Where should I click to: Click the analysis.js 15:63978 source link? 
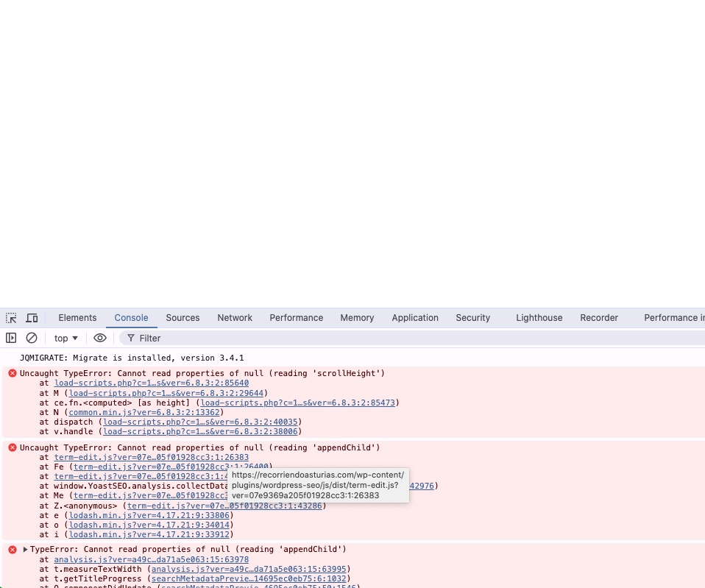tap(151, 559)
